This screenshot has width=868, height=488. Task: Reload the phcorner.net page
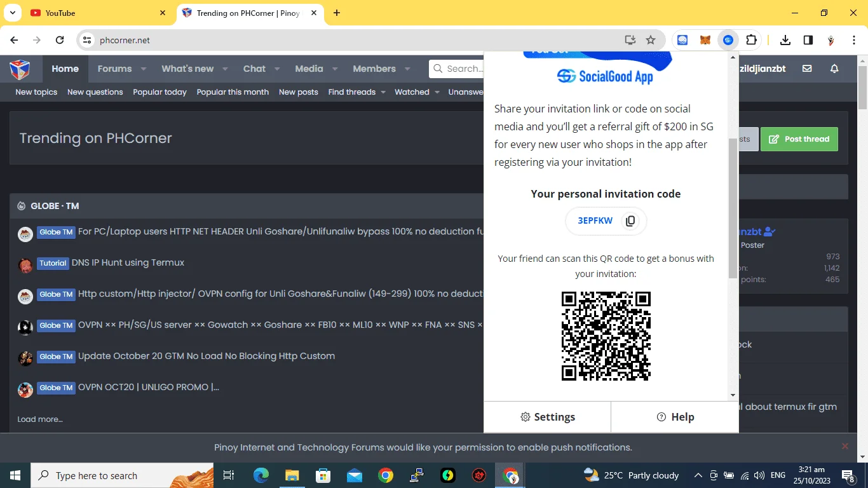pos(60,40)
